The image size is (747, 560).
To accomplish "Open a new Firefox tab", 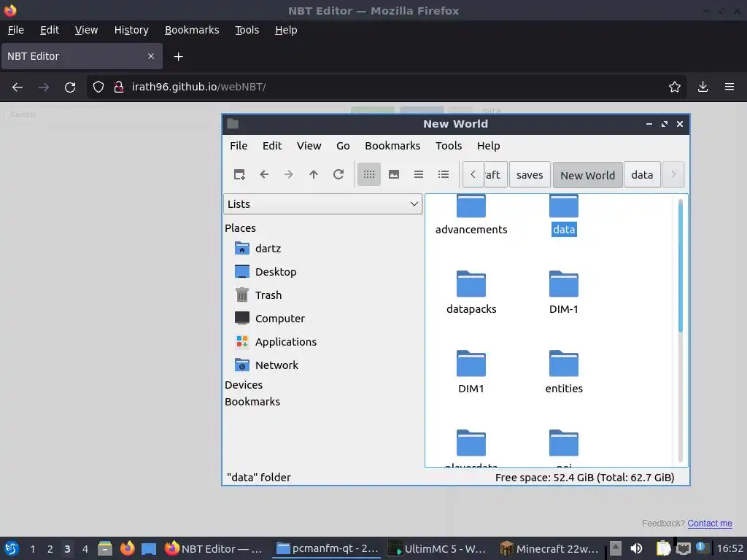I will pyautogui.click(x=178, y=57).
